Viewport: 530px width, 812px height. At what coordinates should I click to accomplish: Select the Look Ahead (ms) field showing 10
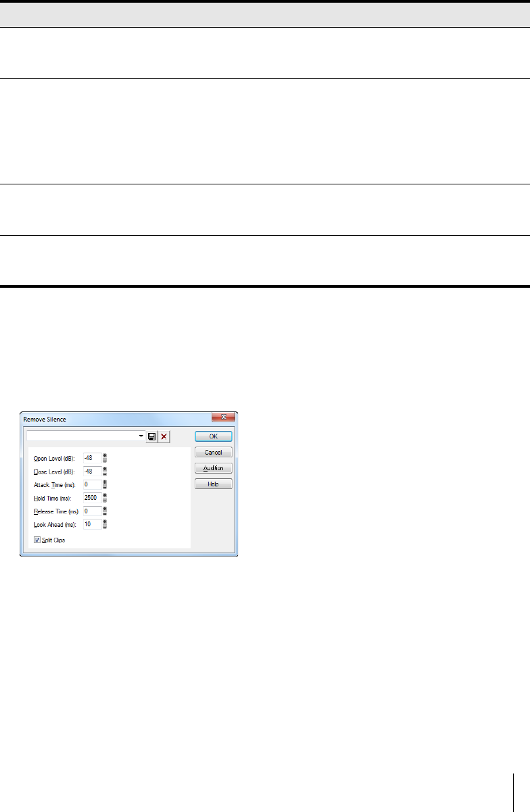pos(92,524)
